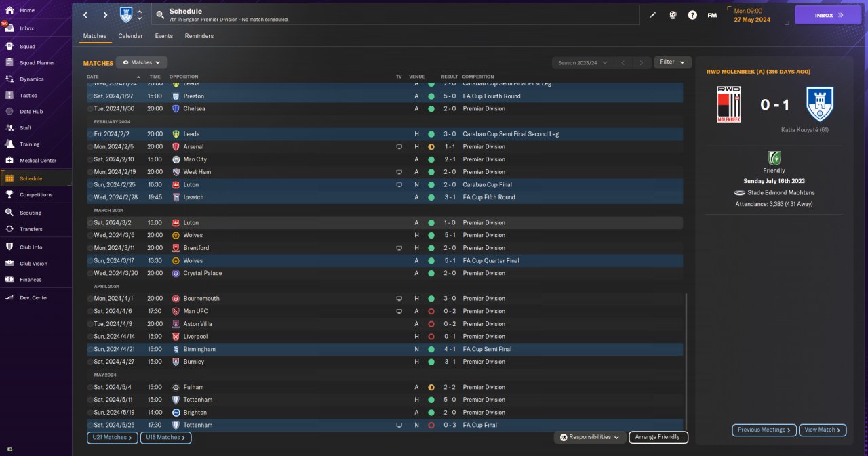
Task: Open the Staff section icon
Action: click(x=9, y=128)
